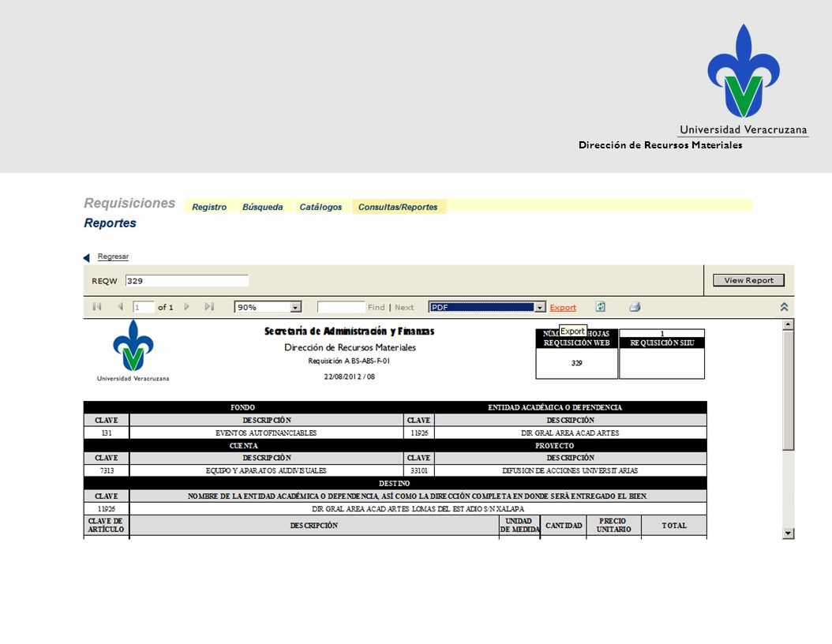Click the find text input field
832x644 pixels.
pos(341,307)
